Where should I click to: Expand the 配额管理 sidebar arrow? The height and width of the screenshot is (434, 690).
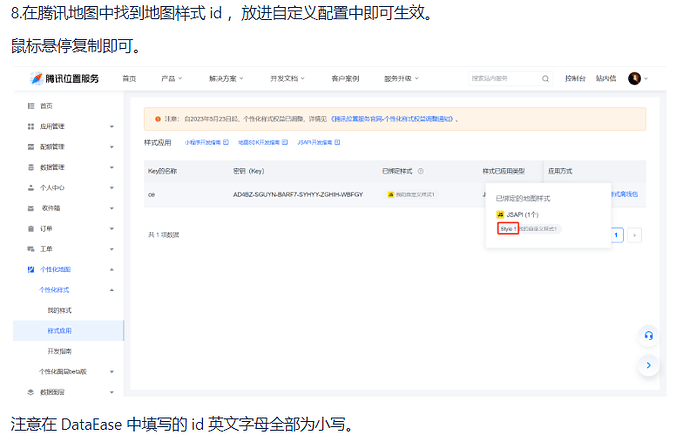pos(112,147)
